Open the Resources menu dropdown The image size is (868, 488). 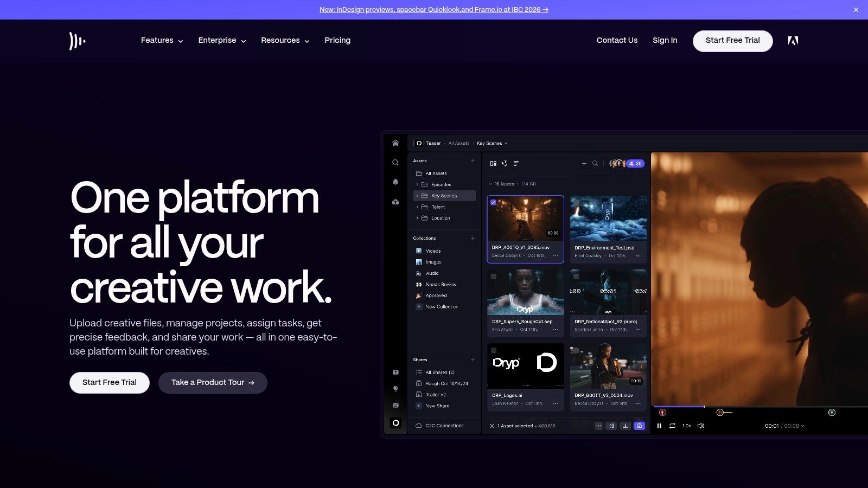pos(285,41)
